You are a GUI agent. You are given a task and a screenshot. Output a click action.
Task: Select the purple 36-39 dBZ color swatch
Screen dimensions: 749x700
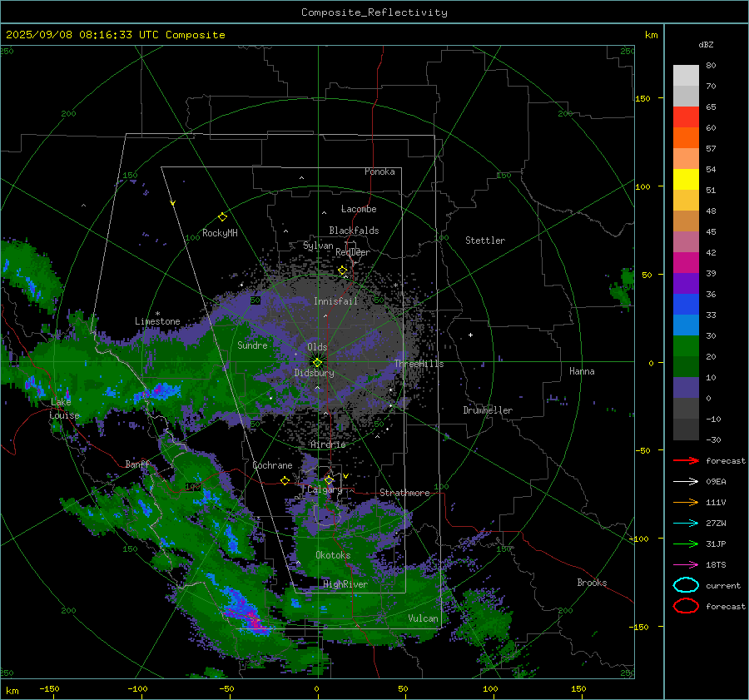coord(686,283)
